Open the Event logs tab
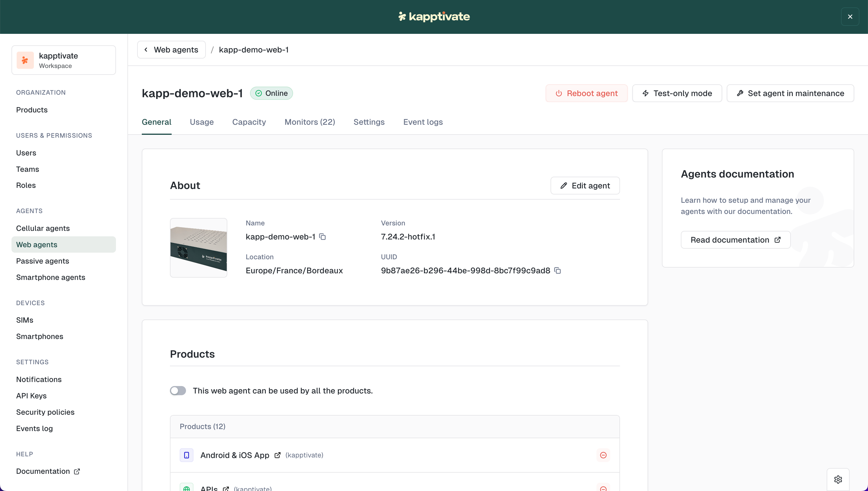Image resolution: width=868 pixels, height=491 pixels. tap(423, 122)
